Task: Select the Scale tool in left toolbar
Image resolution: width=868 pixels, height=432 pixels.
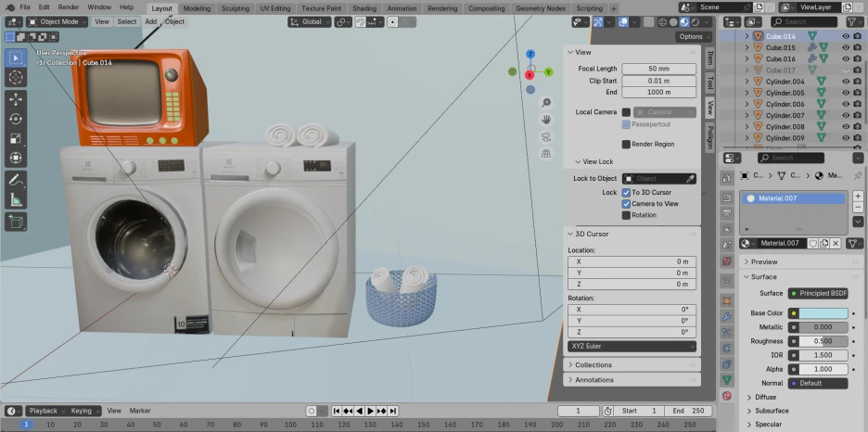Action: [16, 138]
